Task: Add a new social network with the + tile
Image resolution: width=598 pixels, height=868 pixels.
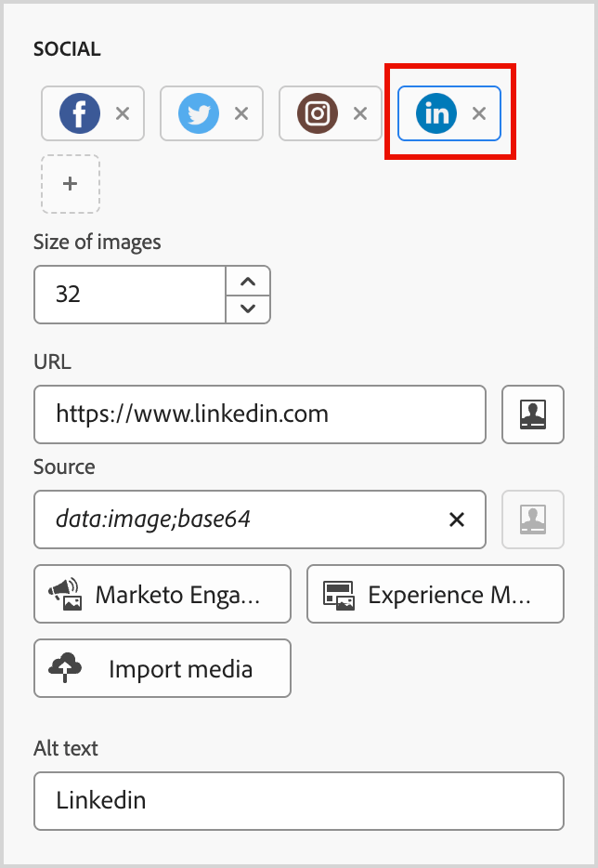Action: click(70, 183)
